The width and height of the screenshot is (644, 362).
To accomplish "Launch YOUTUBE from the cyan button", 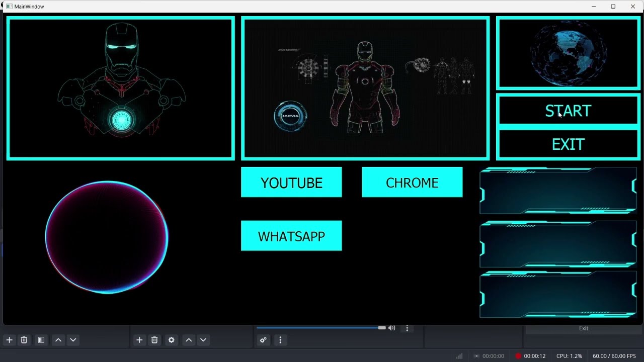I will 291,183.
